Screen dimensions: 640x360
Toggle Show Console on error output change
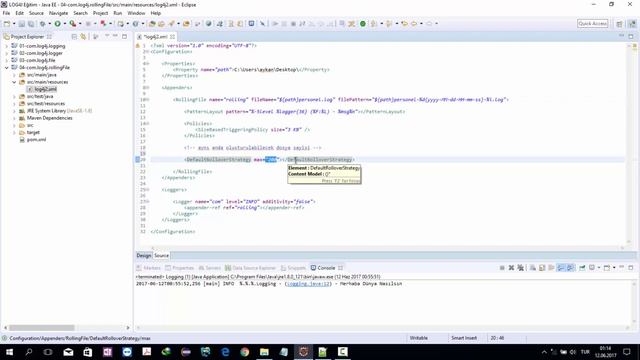click(x=570, y=268)
